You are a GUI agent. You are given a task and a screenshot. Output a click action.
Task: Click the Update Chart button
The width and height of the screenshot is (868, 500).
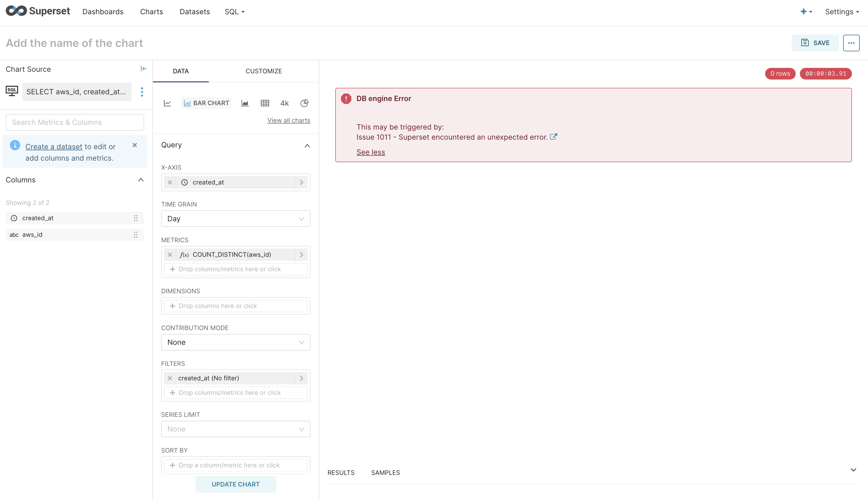(236, 484)
